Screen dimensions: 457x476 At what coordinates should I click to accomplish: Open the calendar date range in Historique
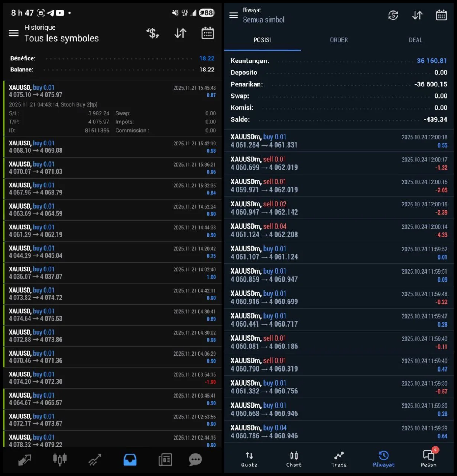[207, 33]
